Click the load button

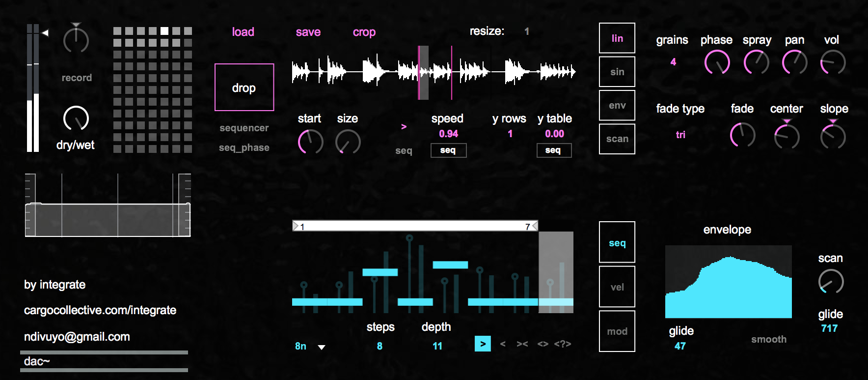pos(243,32)
